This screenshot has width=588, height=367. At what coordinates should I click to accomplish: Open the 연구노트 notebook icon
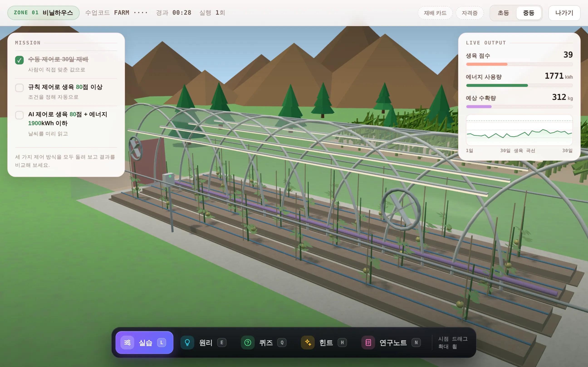click(x=368, y=343)
